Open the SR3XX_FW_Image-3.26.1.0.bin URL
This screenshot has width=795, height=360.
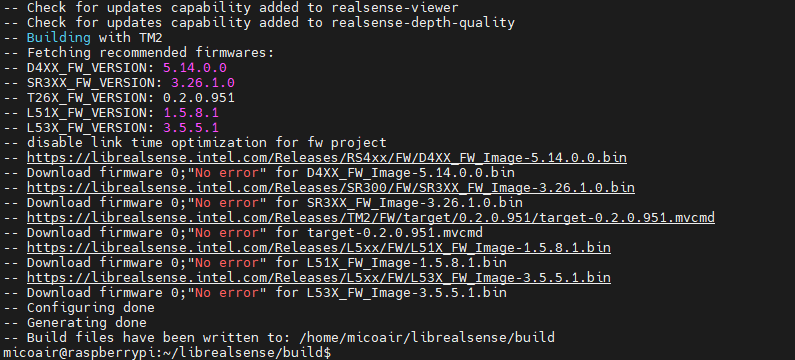(331, 188)
